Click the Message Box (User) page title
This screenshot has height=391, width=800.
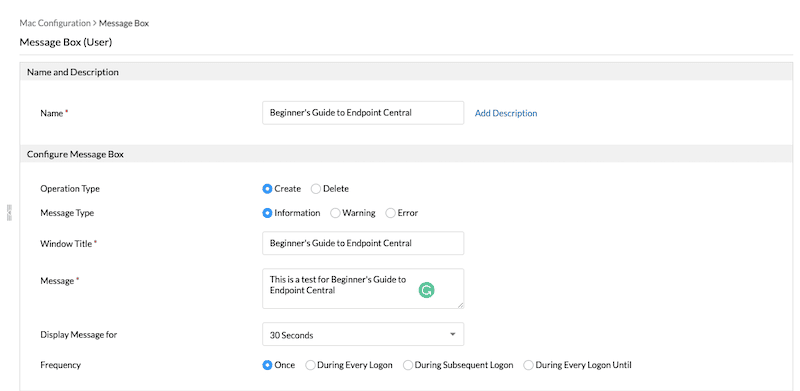coord(66,42)
